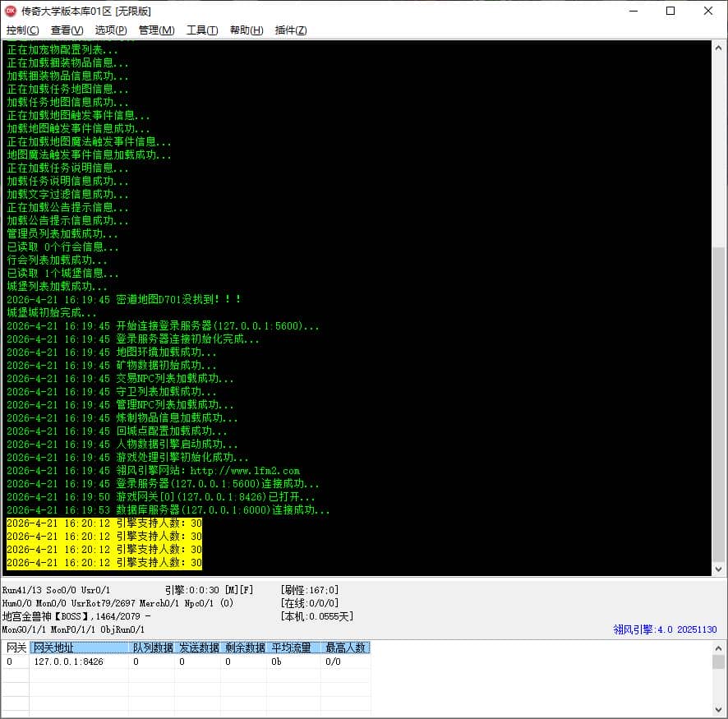Open the 帮助(H) menu
Image resolution: width=728 pixels, height=719 pixels.
(247, 30)
